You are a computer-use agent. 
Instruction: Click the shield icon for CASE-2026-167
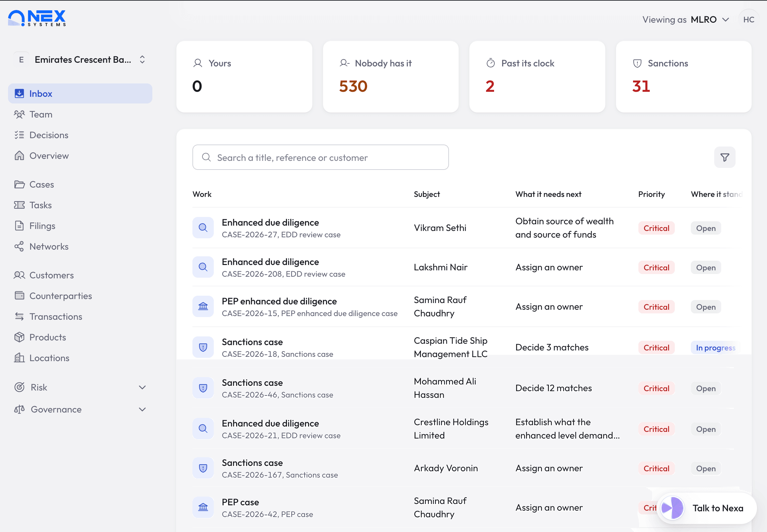pyautogui.click(x=203, y=468)
